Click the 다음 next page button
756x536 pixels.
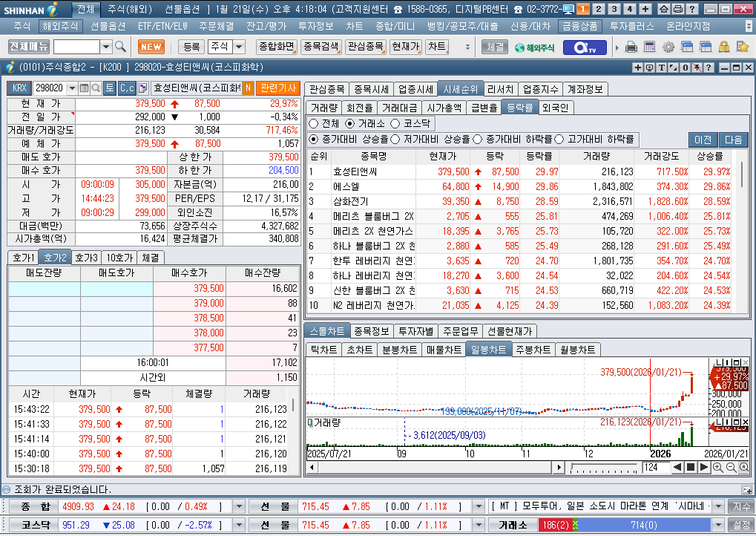point(733,140)
